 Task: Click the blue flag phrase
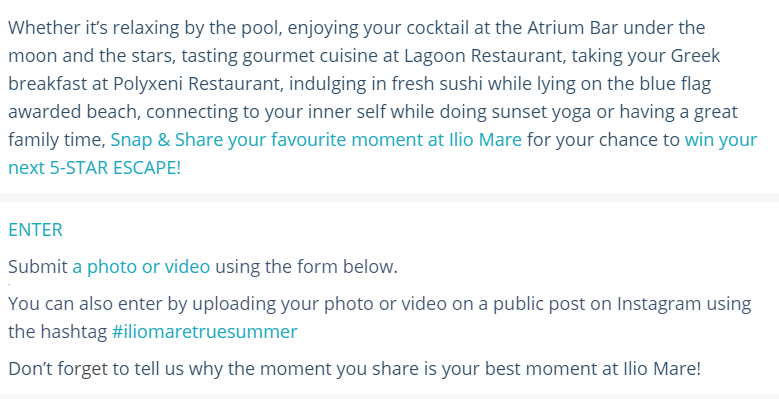pos(675,83)
